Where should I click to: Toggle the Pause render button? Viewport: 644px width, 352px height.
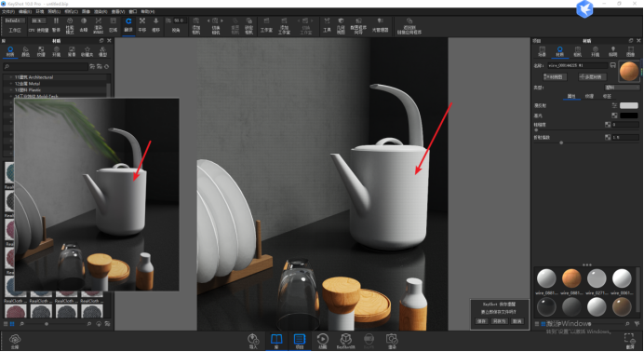(56, 24)
